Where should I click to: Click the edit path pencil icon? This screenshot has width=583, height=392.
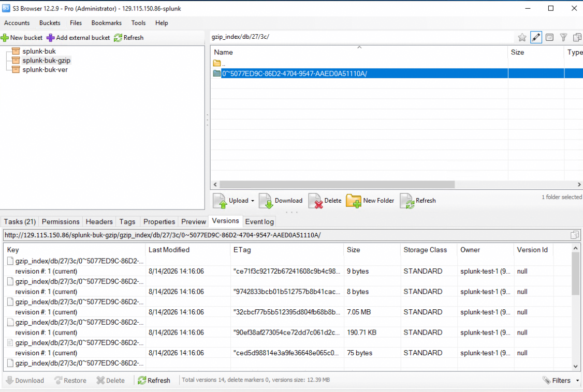pyautogui.click(x=536, y=37)
